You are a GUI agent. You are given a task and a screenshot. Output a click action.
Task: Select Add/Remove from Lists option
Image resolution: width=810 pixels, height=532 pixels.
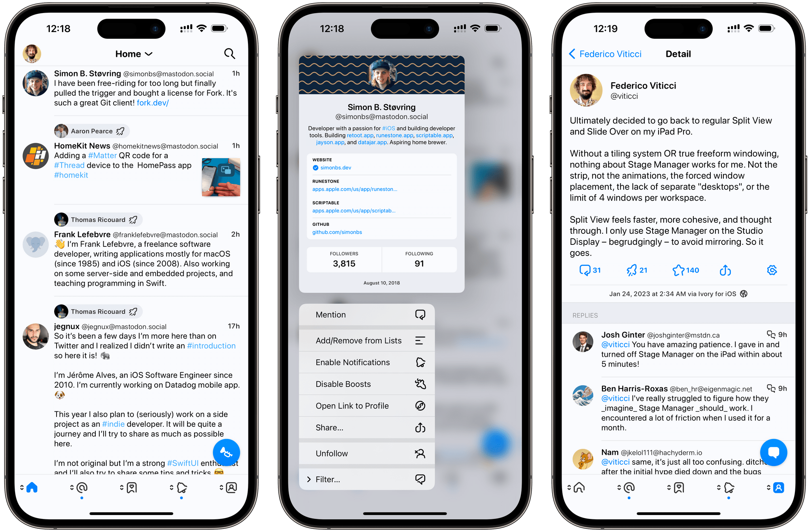[369, 340]
